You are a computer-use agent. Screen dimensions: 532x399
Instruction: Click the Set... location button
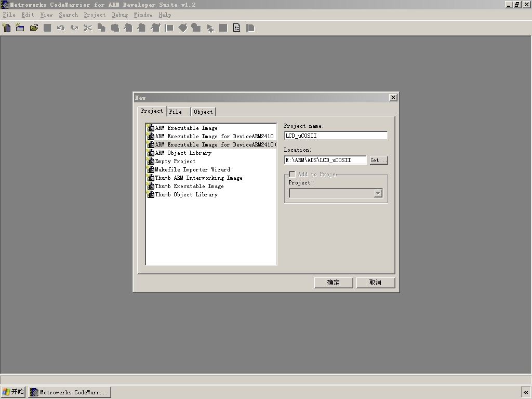tap(379, 160)
